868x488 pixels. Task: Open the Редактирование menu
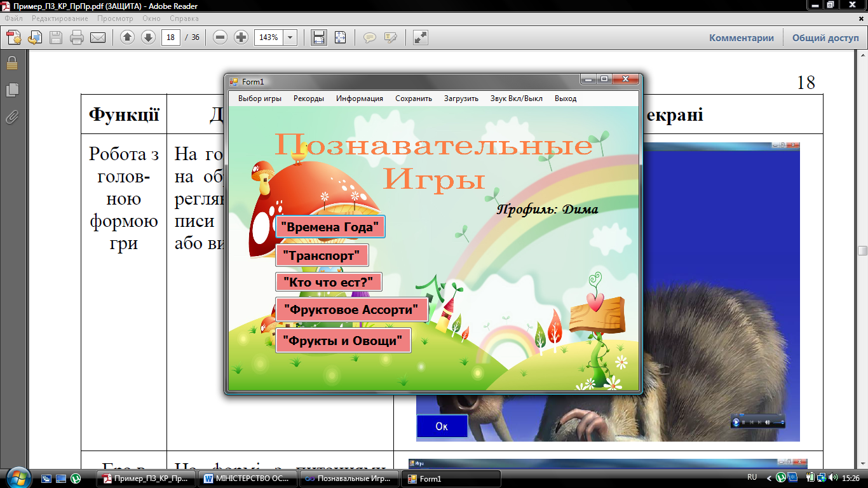[x=60, y=19]
